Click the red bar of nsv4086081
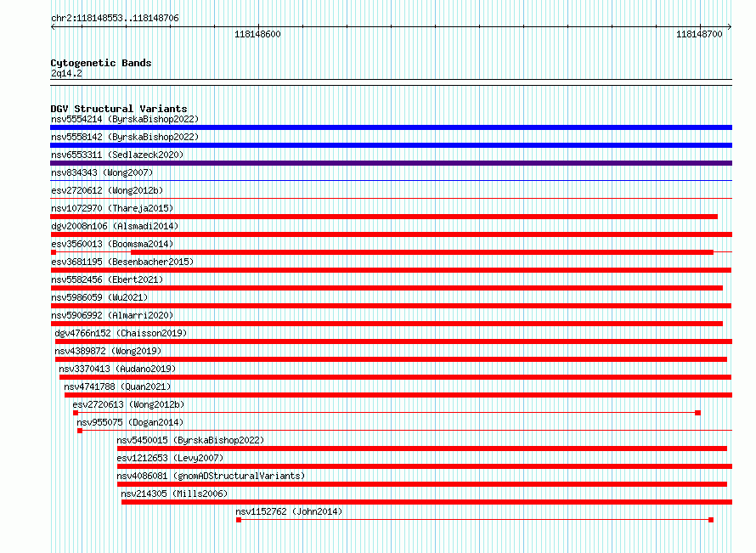This screenshot has width=756, height=553. [x=422, y=484]
